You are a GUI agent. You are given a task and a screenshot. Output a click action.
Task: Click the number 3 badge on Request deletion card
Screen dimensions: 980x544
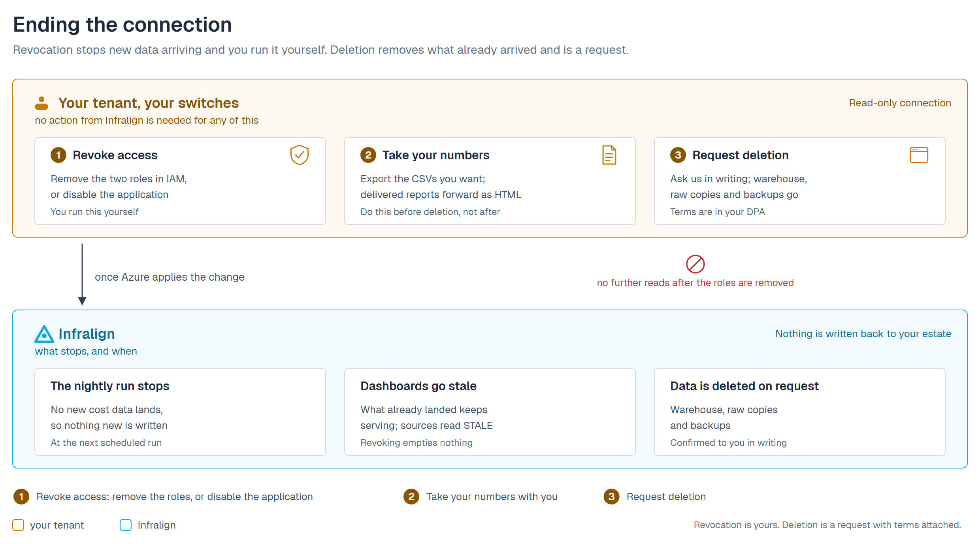[678, 155]
